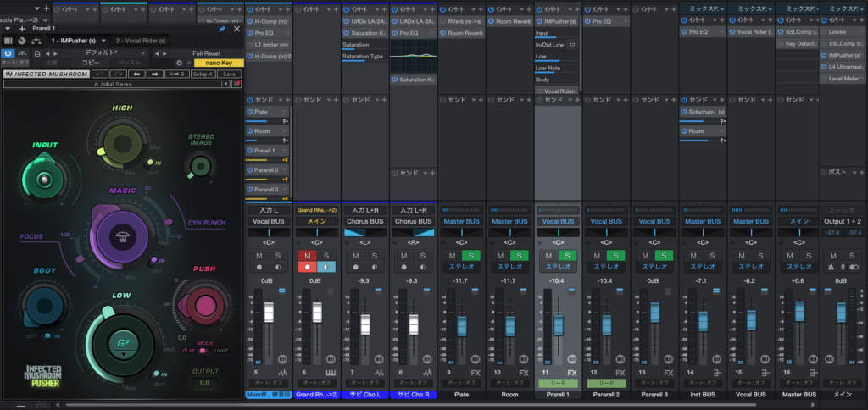Click the OUTPUT value field showing 0.0
This screenshot has height=410, width=868.
click(x=205, y=382)
